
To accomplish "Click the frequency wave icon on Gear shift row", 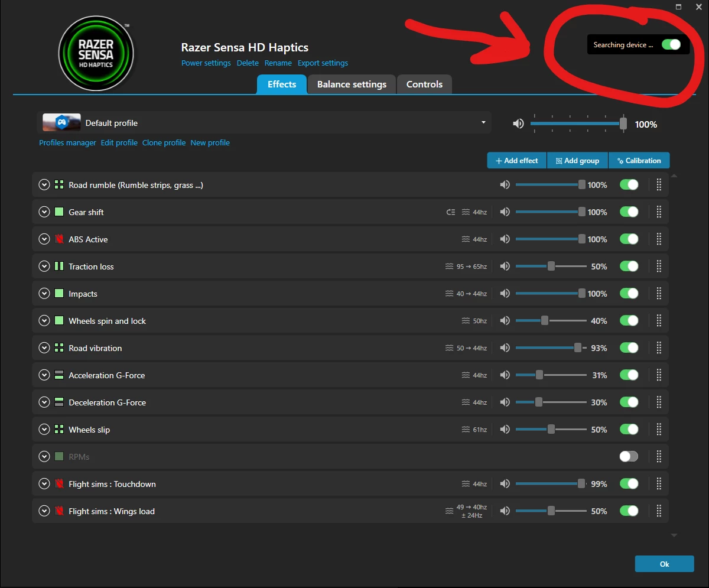I will (x=466, y=212).
